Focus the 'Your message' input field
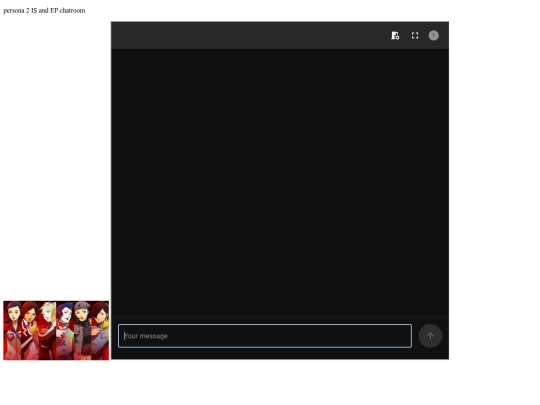The width and height of the screenshot is (540, 405). tap(265, 336)
